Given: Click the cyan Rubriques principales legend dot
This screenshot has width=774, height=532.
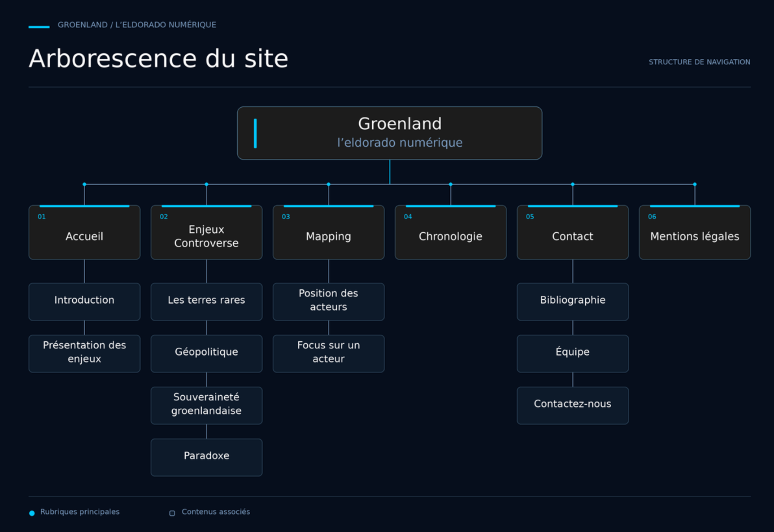Looking at the screenshot, I should click(32, 513).
